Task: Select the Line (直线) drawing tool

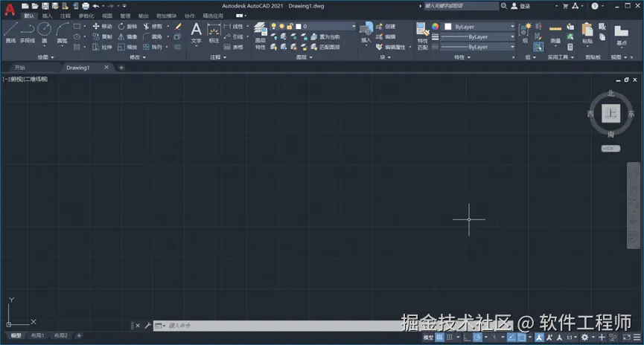Action: pos(10,33)
